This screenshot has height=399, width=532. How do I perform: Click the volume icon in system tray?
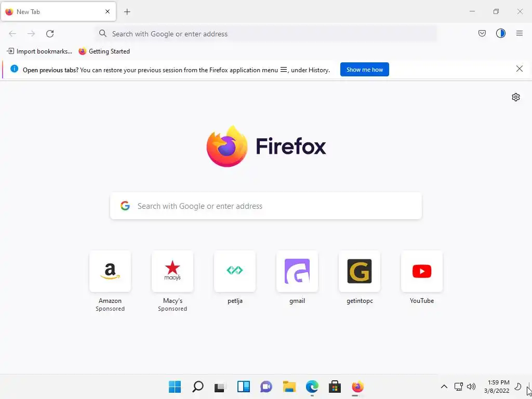click(x=471, y=387)
